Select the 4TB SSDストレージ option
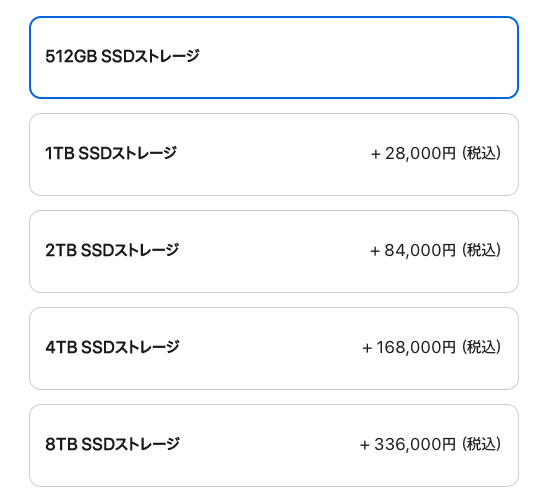 tap(274, 348)
